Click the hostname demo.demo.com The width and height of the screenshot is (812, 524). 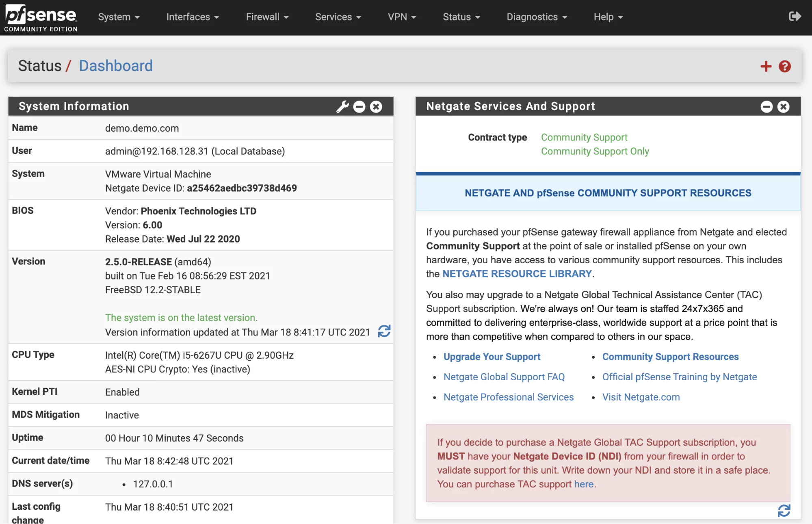click(x=142, y=128)
